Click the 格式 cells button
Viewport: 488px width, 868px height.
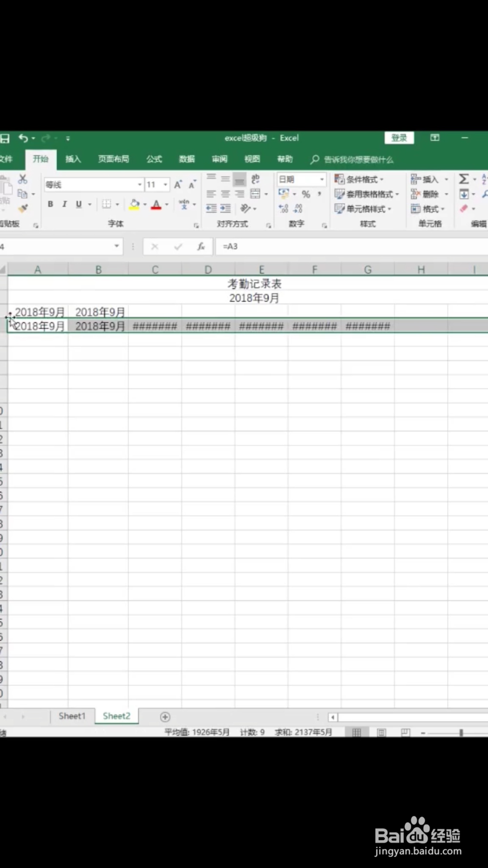tap(428, 209)
